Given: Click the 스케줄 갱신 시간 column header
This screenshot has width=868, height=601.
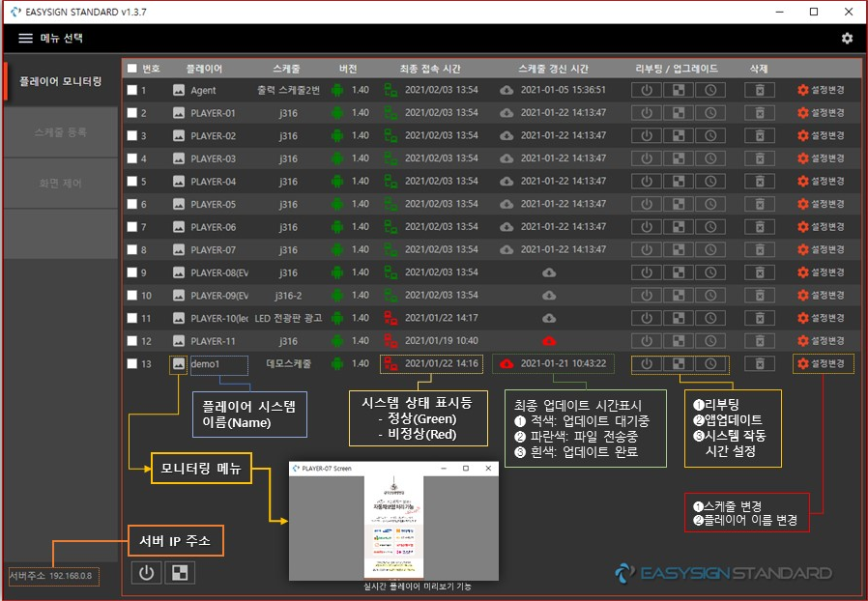Looking at the screenshot, I should click(553, 69).
